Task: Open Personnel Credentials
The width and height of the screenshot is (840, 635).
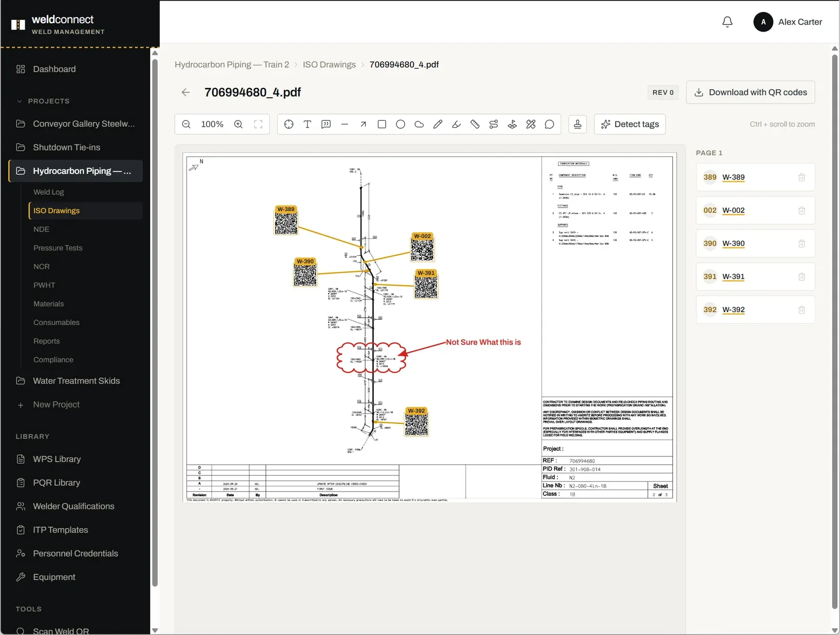Action: tap(76, 554)
